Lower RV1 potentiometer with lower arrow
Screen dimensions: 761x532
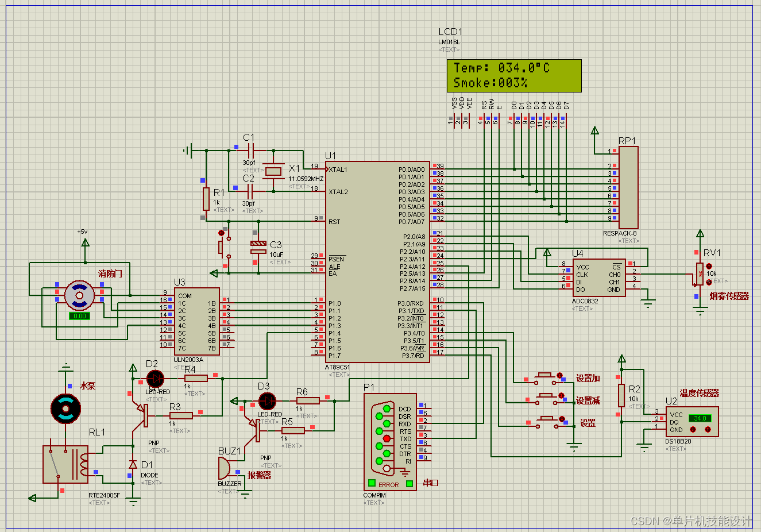pos(709,282)
